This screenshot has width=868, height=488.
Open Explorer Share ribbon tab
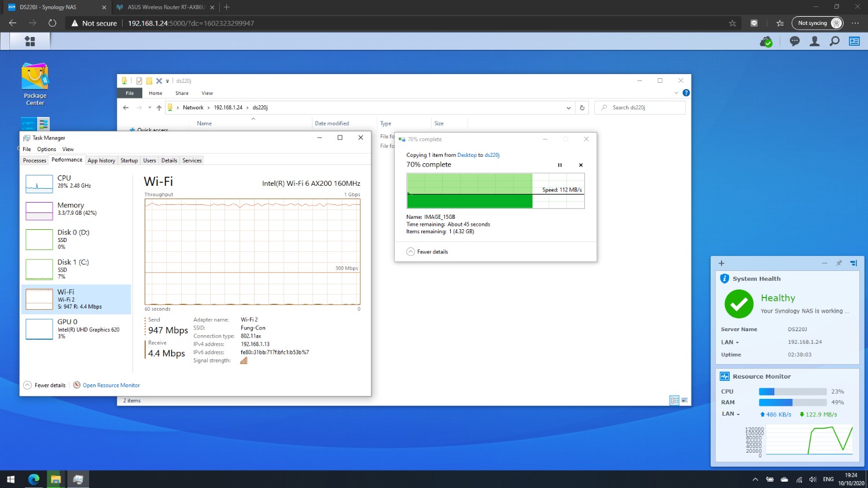[x=182, y=93]
